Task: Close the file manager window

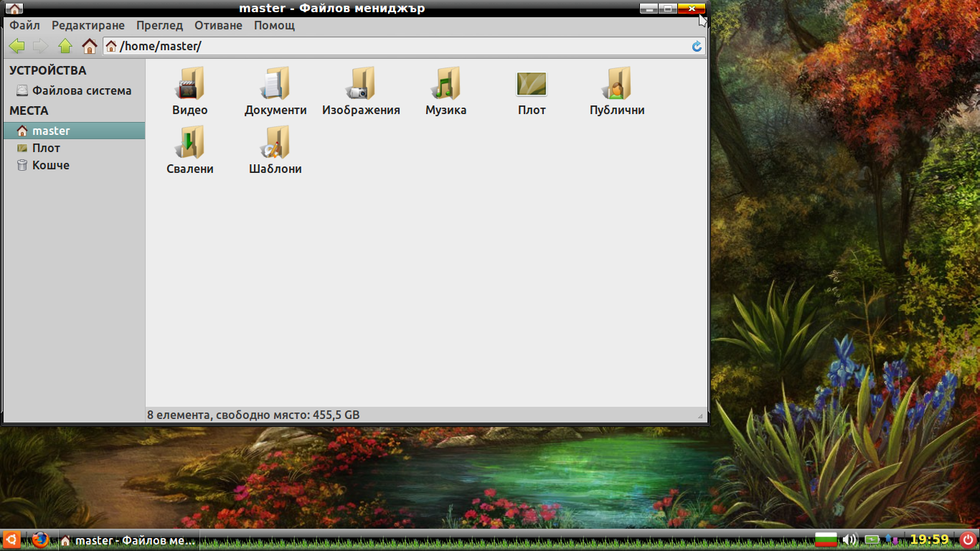Action: click(692, 9)
